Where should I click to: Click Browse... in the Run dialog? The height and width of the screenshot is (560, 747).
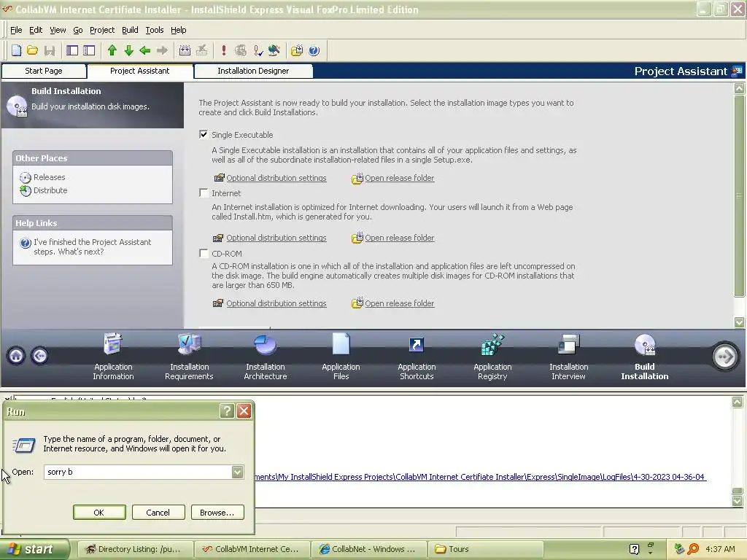pos(217,513)
